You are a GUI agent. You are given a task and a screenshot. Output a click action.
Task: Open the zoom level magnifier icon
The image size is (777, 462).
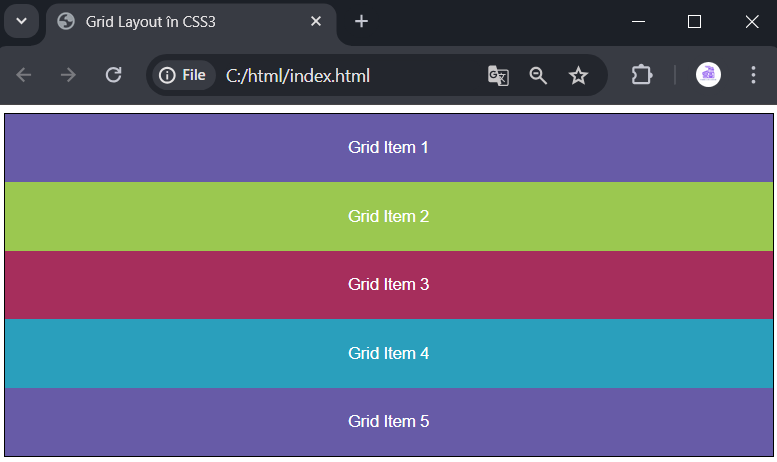click(538, 76)
